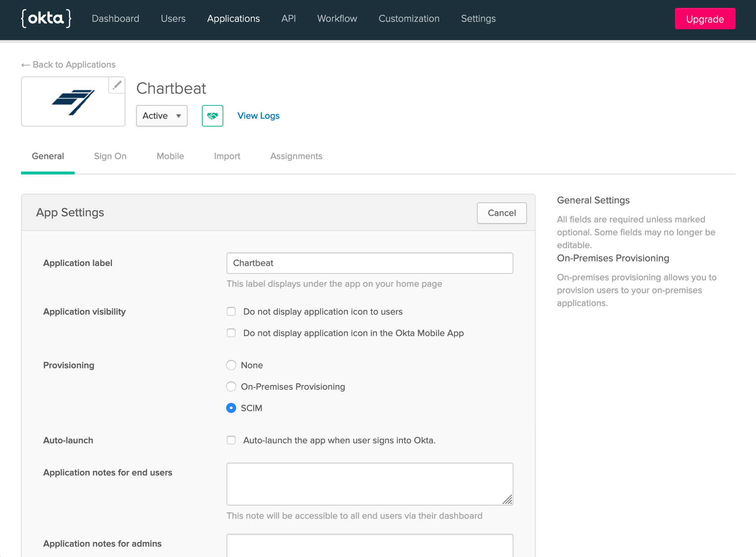Select None provisioning option
Viewport: 756px width, 557px height.
point(231,365)
